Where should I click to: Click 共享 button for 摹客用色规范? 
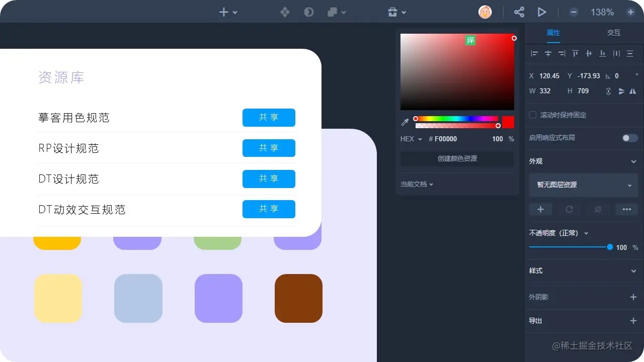pos(269,118)
